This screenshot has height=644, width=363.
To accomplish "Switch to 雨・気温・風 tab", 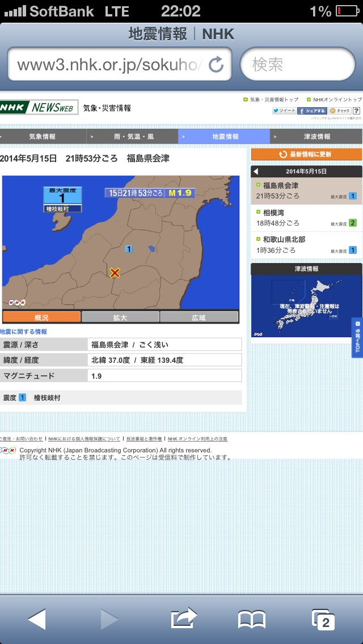I will [x=132, y=137].
